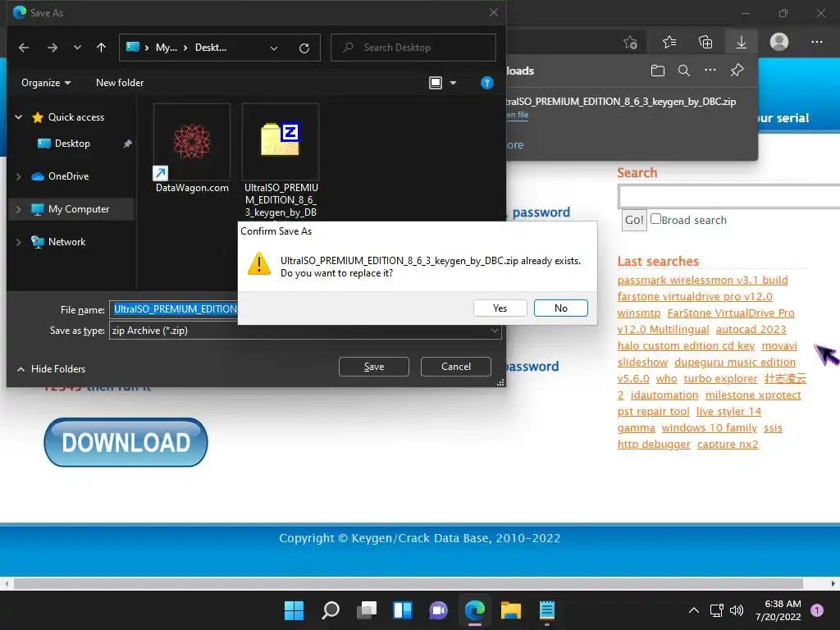Tick the Broad search checkbox
840x630 pixels.
(655, 218)
